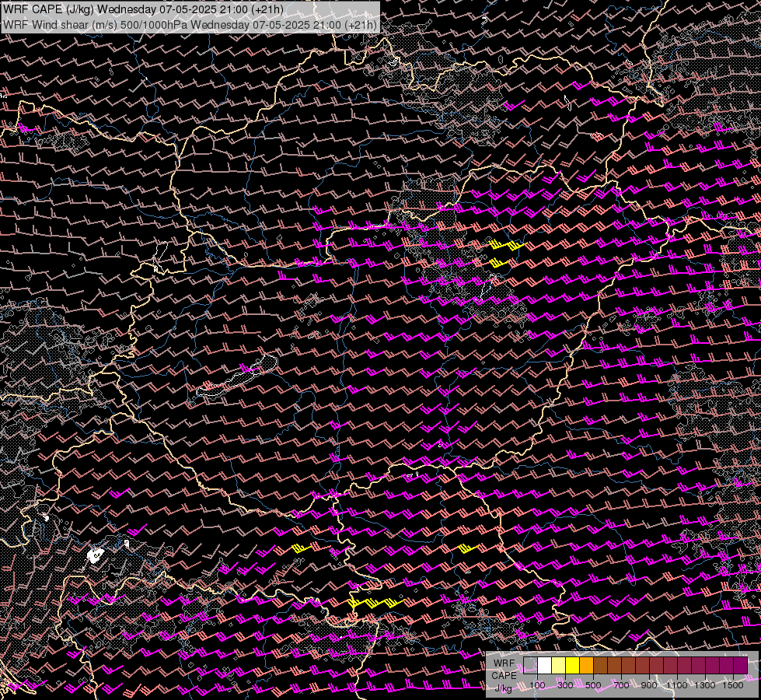This screenshot has width=761, height=700.
Task: Click the orange CAPE legend swatch
Action: tap(586, 666)
